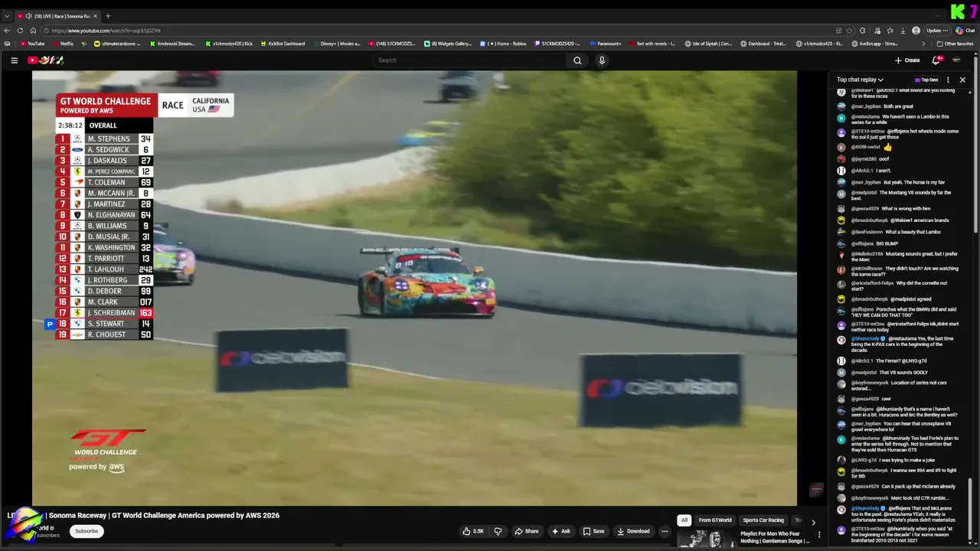The width and height of the screenshot is (980, 551).
Task: Show more filter chips with right arrow
Action: click(x=813, y=522)
